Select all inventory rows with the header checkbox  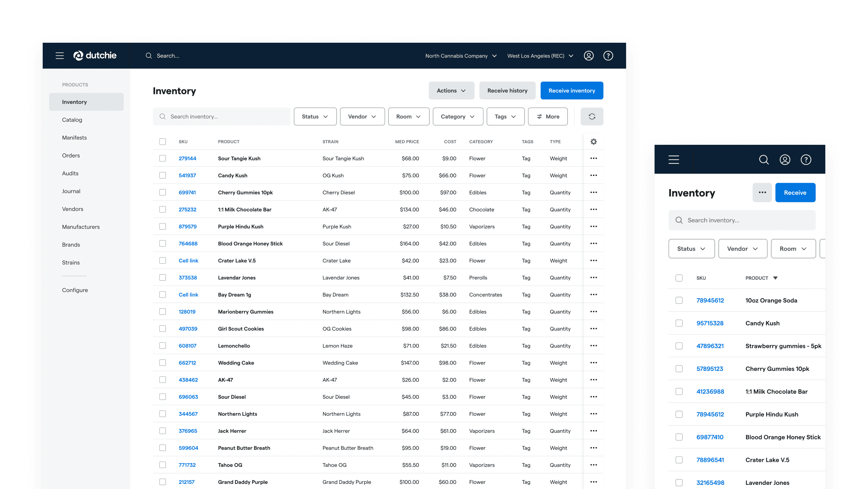coord(163,142)
